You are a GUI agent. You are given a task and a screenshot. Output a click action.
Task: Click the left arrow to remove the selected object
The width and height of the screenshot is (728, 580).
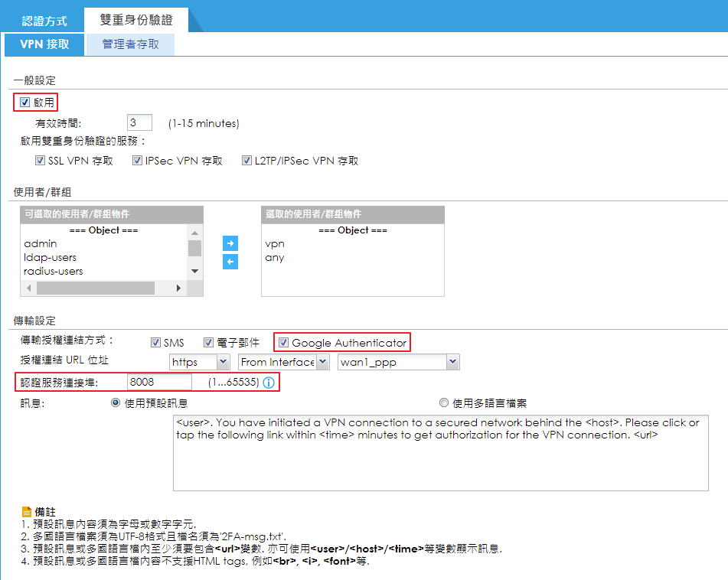pyautogui.click(x=230, y=262)
